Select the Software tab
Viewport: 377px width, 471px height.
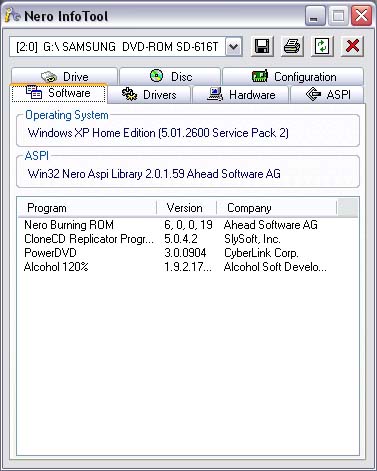(x=59, y=93)
